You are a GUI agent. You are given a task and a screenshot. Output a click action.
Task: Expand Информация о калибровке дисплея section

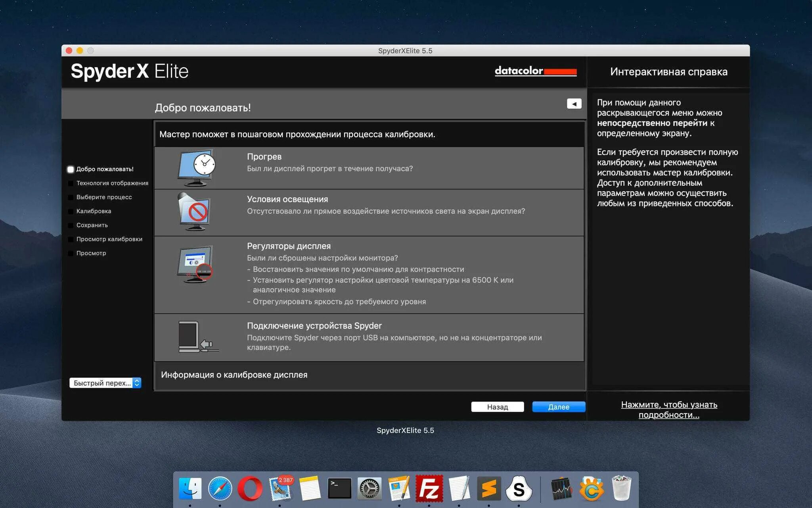[234, 375]
